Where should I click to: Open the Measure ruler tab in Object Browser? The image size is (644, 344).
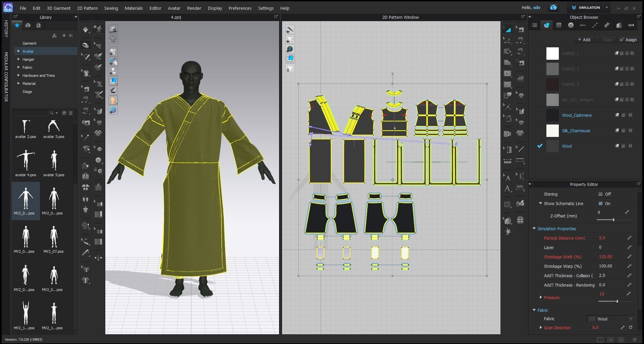tap(631, 25)
